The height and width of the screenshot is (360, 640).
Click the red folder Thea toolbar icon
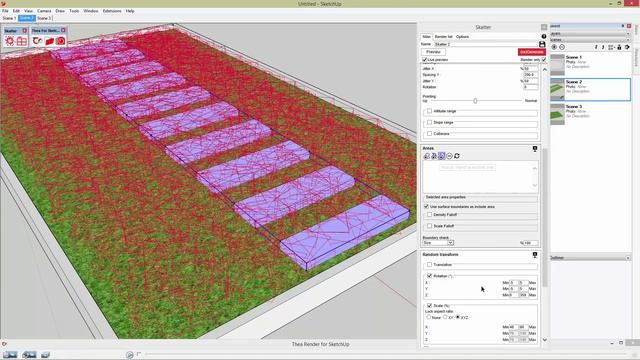49,41
